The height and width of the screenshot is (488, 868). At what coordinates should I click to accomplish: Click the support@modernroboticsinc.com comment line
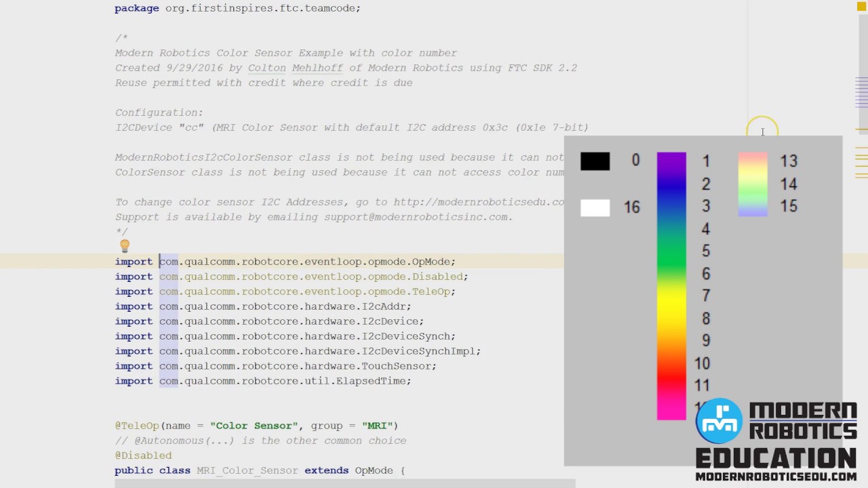314,217
